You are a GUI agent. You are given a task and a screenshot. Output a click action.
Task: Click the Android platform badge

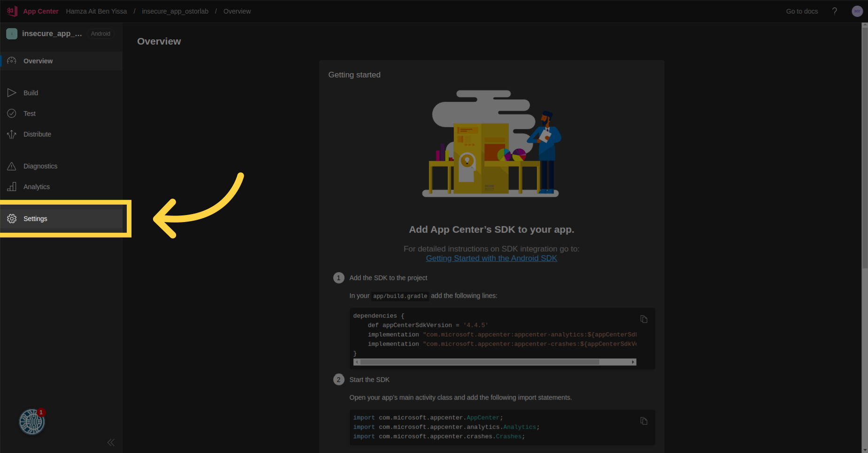pos(100,34)
